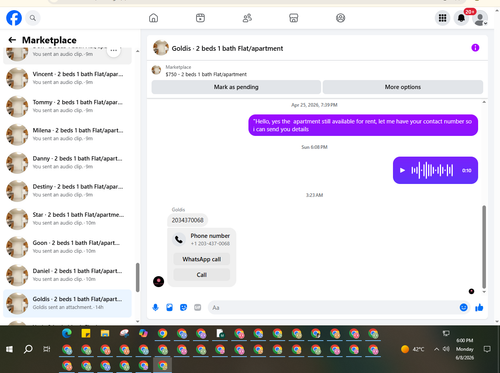Open the Destiny conversation
This screenshot has width=500, height=373.
click(x=67, y=191)
